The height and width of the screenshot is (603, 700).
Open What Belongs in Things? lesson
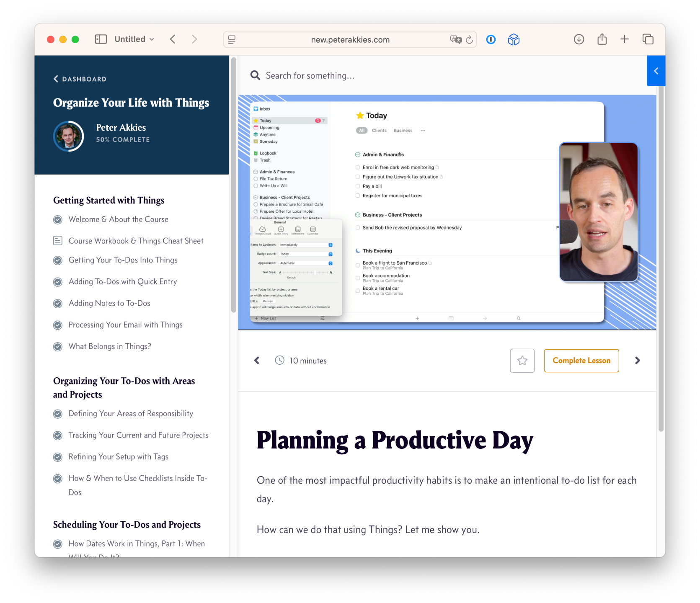pyautogui.click(x=110, y=347)
